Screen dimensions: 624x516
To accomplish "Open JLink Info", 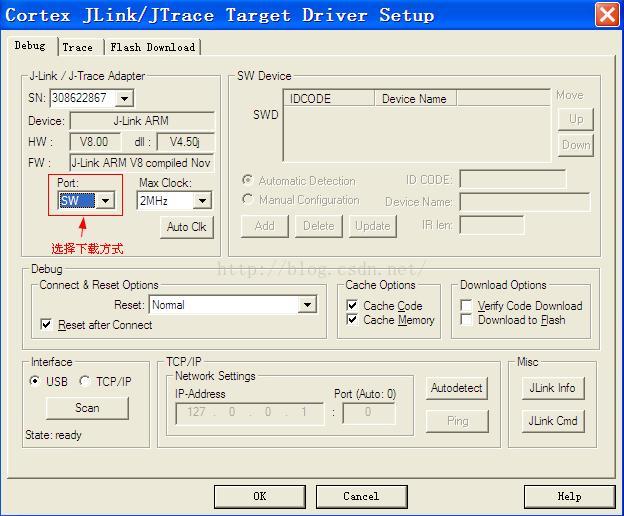I will [x=552, y=388].
